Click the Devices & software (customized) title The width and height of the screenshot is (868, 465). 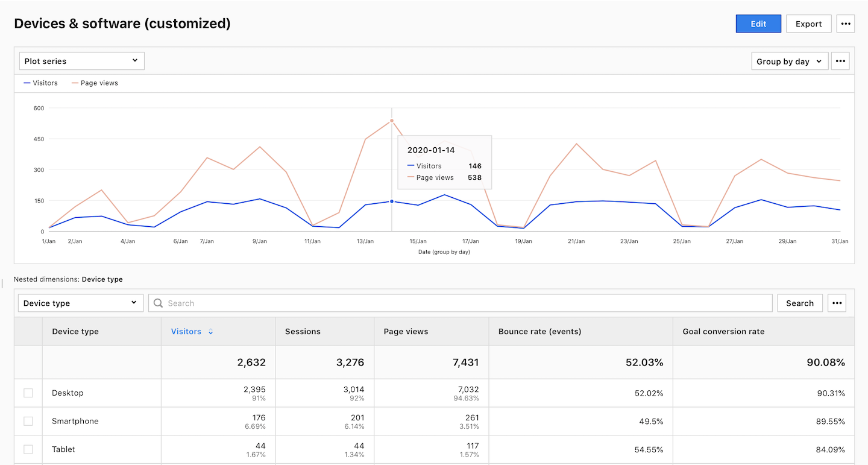[x=122, y=24]
